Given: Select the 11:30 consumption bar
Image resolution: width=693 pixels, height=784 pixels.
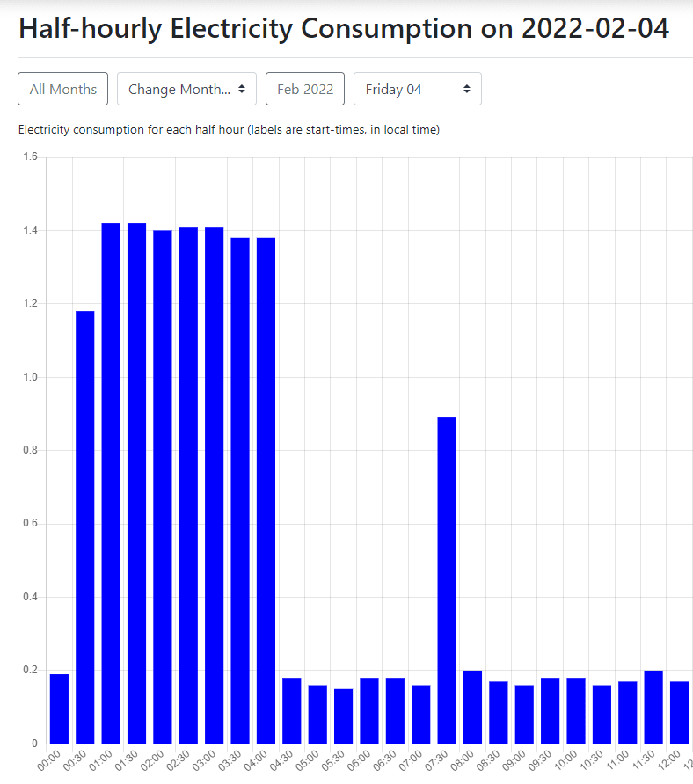Looking at the screenshot, I should click(653, 707).
